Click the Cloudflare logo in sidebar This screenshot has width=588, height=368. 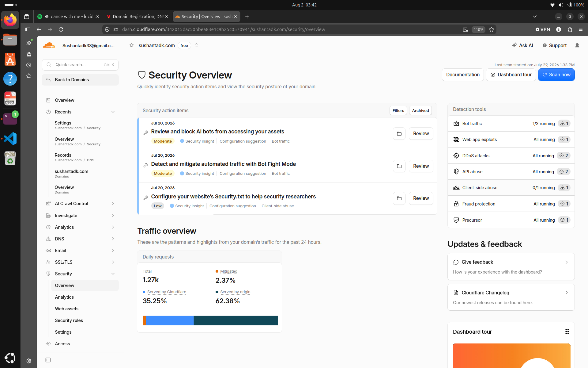pos(49,45)
